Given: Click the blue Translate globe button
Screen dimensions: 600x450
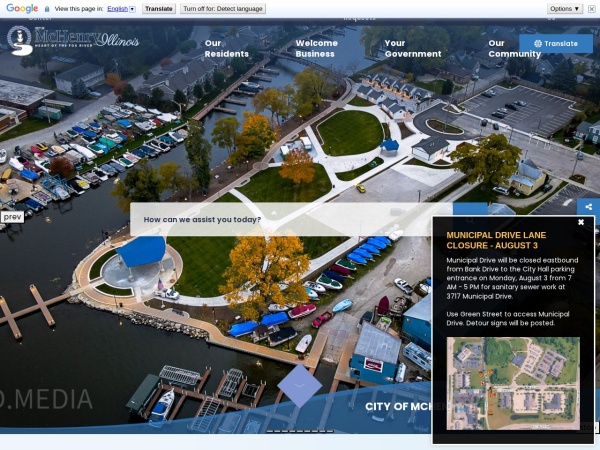Looking at the screenshot, I should [x=556, y=44].
